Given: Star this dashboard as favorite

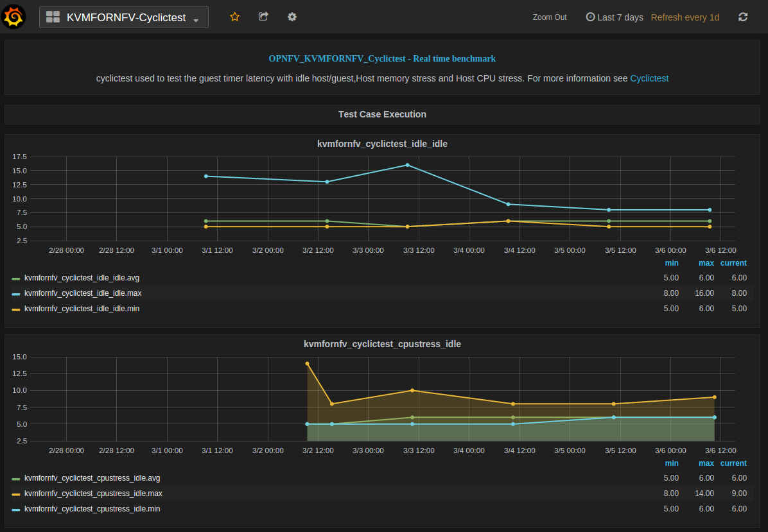Looking at the screenshot, I should 234,17.
